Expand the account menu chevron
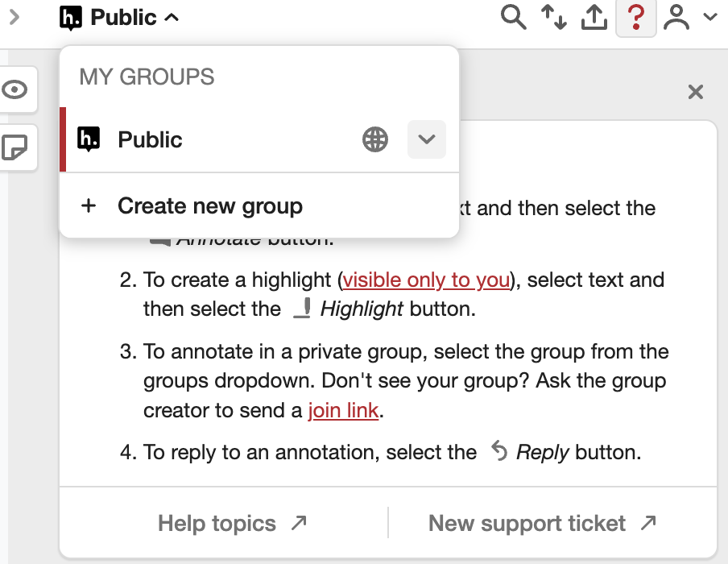Image resolution: width=728 pixels, height=564 pixels. pos(709,17)
